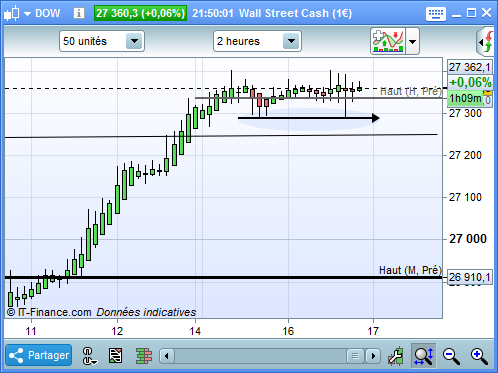Open the volume profile bars icon
The height and width of the screenshot is (373, 498).
click(x=144, y=355)
